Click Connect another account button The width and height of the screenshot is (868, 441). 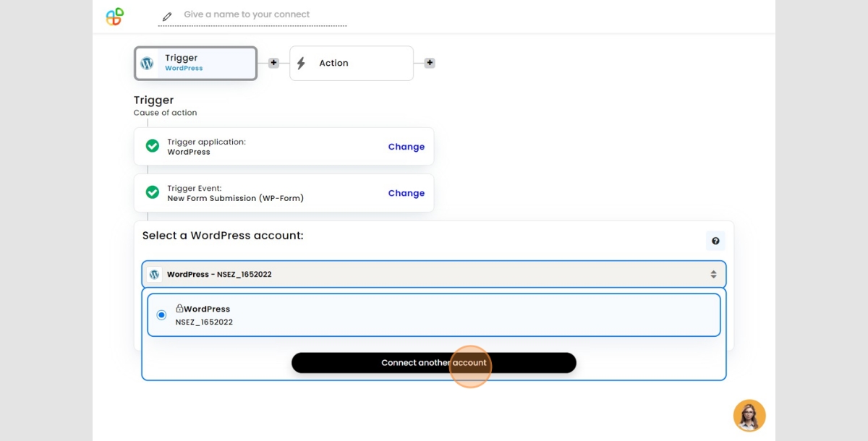coord(434,363)
